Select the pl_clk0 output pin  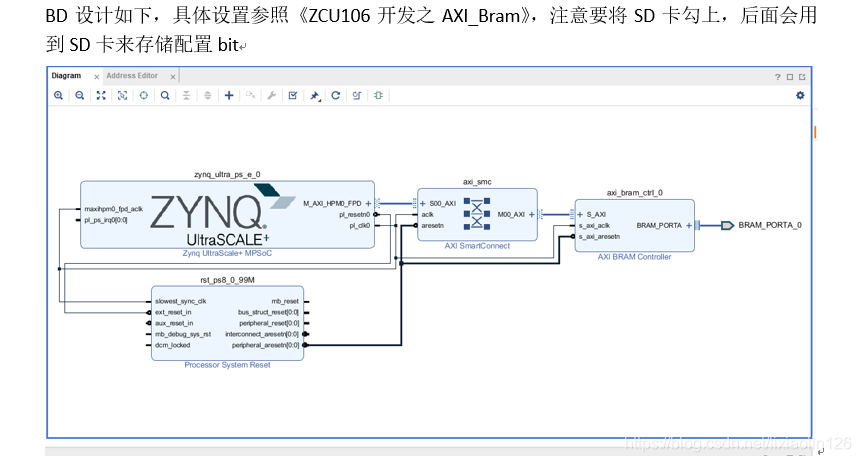(x=360, y=225)
